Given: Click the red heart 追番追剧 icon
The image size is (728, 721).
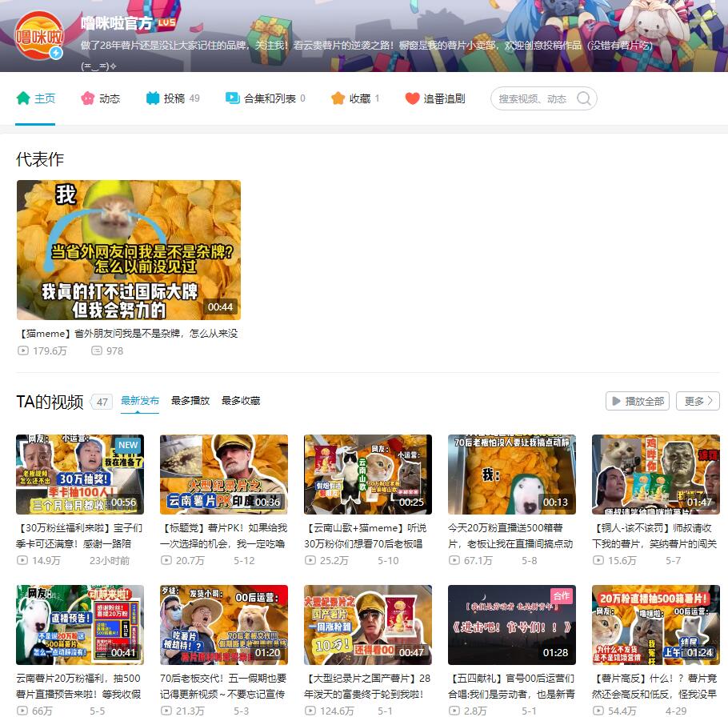Looking at the screenshot, I should [x=412, y=98].
